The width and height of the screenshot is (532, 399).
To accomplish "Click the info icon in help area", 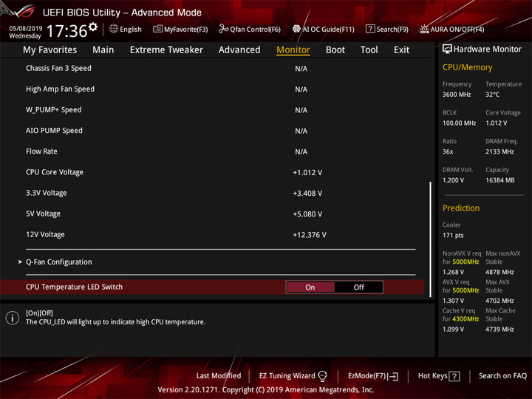I will (x=13, y=318).
